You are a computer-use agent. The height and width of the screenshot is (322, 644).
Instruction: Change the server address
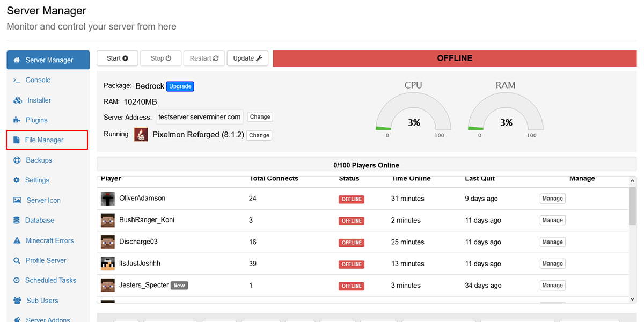[260, 116]
